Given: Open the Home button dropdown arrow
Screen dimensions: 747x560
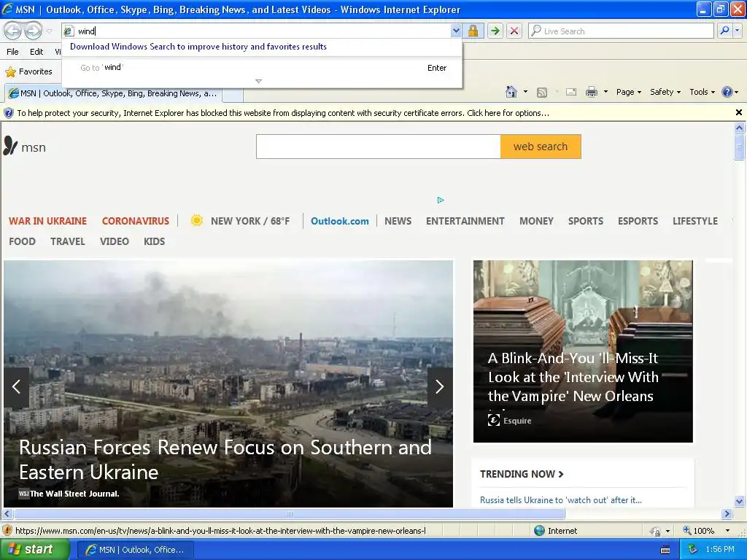Looking at the screenshot, I should [x=525, y=92].
